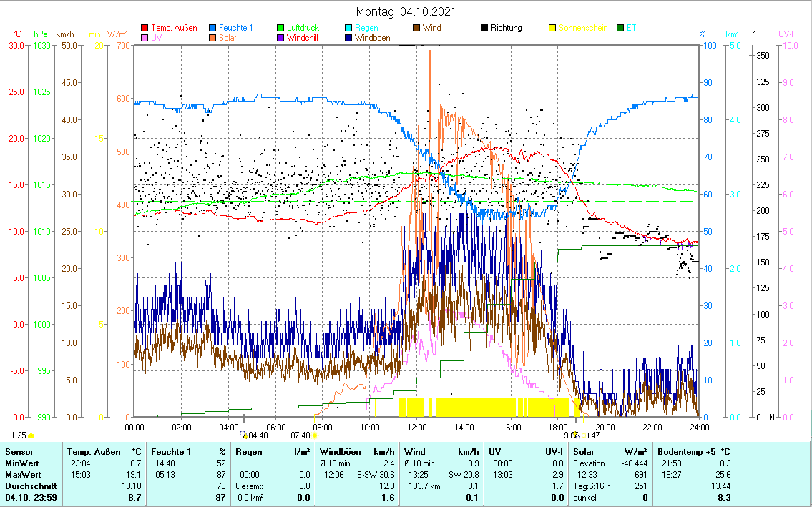
Task: Click the red Temp. Außen legend swatch
Action: 145,29
